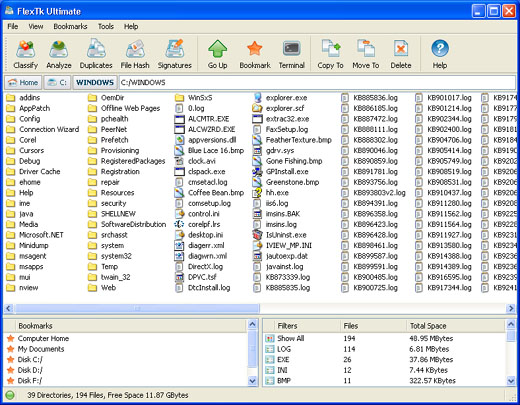Image resolution: width=520 pixels, height=405 pixels.
Task: Open the File menu
Action: 13,26
